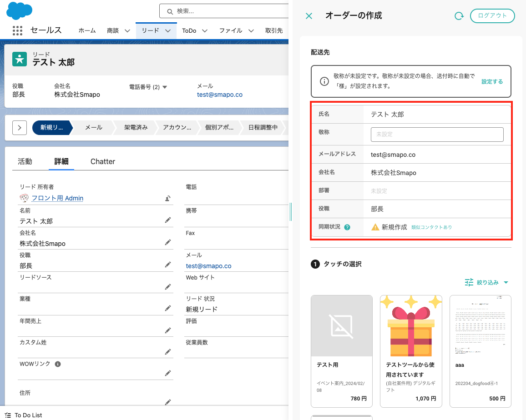Click the info icon in honorific notice

click(x=324, y=81)
